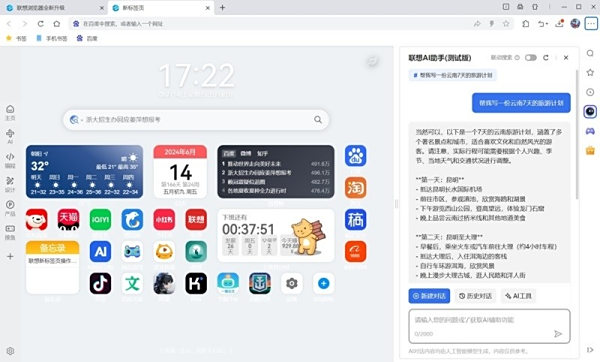Open the orange gift box sidebar icon
The image size is (600, 362).
point(590,150)
